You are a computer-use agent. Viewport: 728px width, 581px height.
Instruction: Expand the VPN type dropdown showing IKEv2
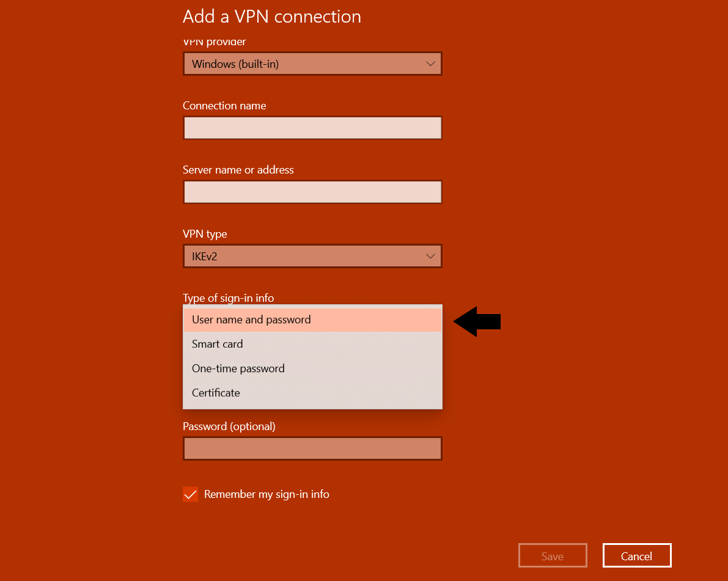pyautogui.click(x=312, y=257)
